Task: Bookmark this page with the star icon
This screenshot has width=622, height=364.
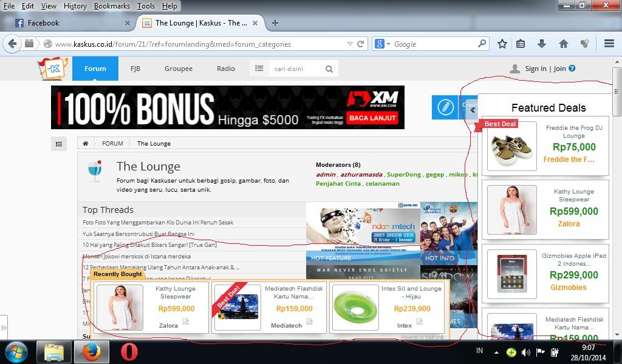Action: (x=502, y=44)
